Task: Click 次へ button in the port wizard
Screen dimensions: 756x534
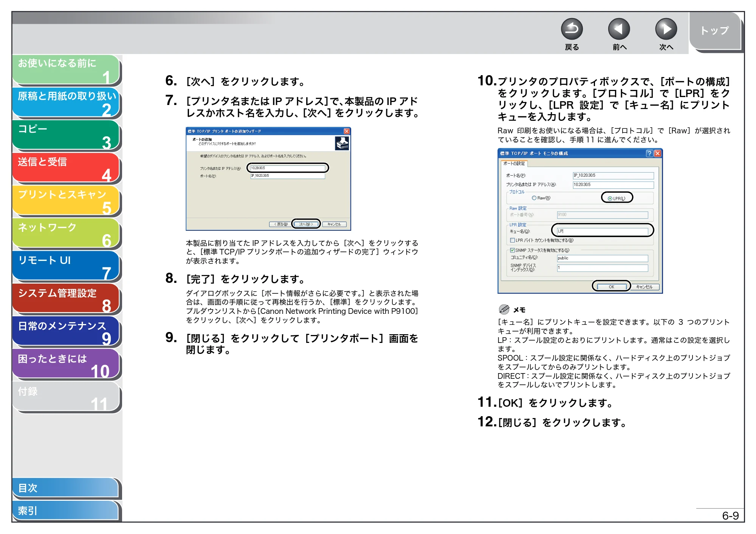Action: [306, 224]
